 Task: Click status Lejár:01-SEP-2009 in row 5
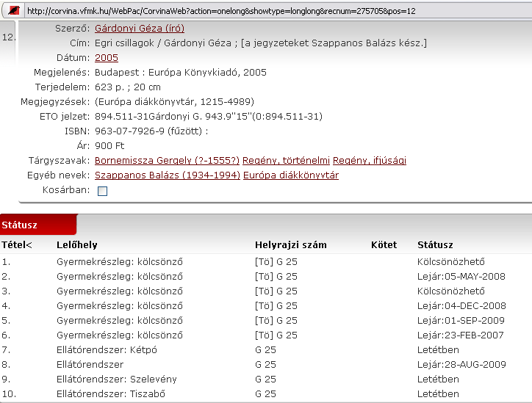[461, 321]
